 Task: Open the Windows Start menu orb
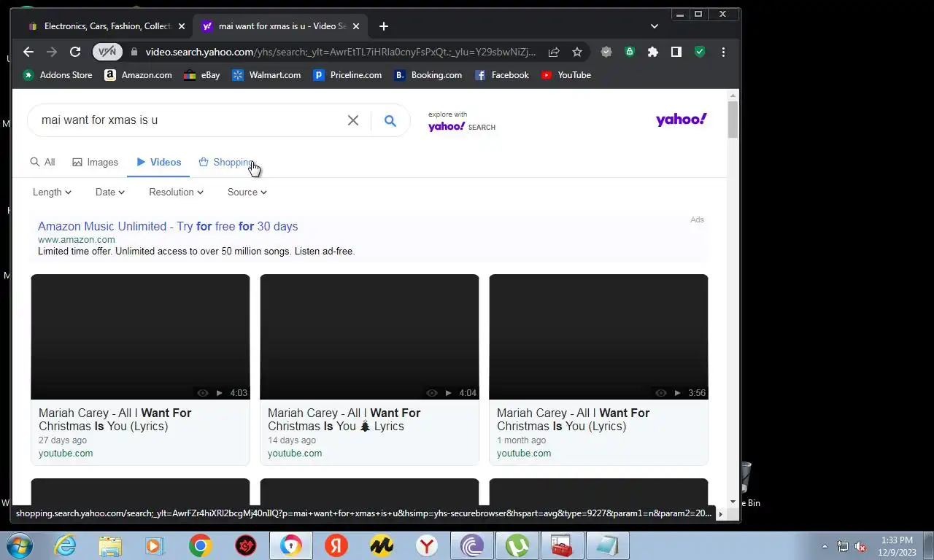click(x=20, y=545)
